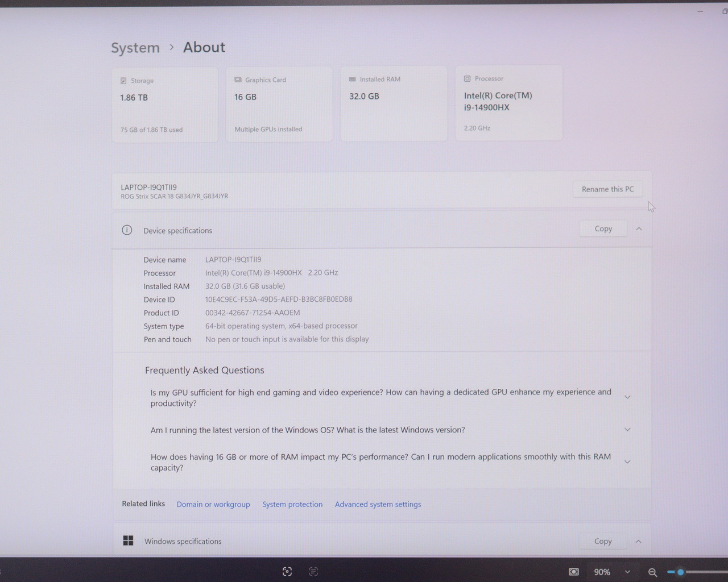This screenshot has width=728, height=582.
Task: Open Advanced system settings link
Action: [378, 504]
